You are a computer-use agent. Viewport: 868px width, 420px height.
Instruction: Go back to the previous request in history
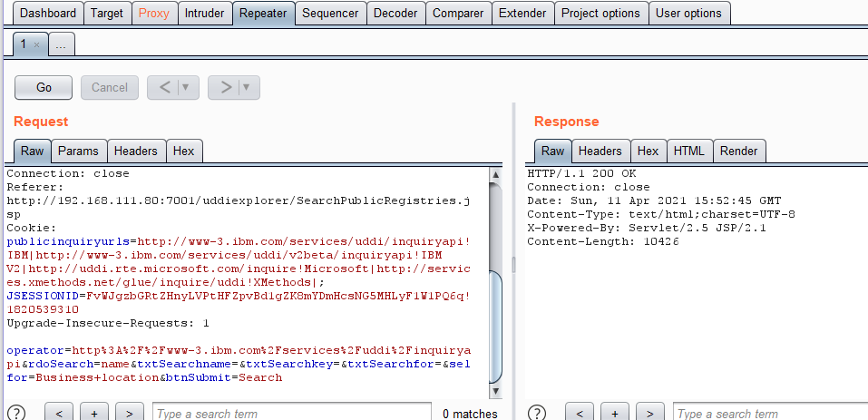click(x=165, y=87)
